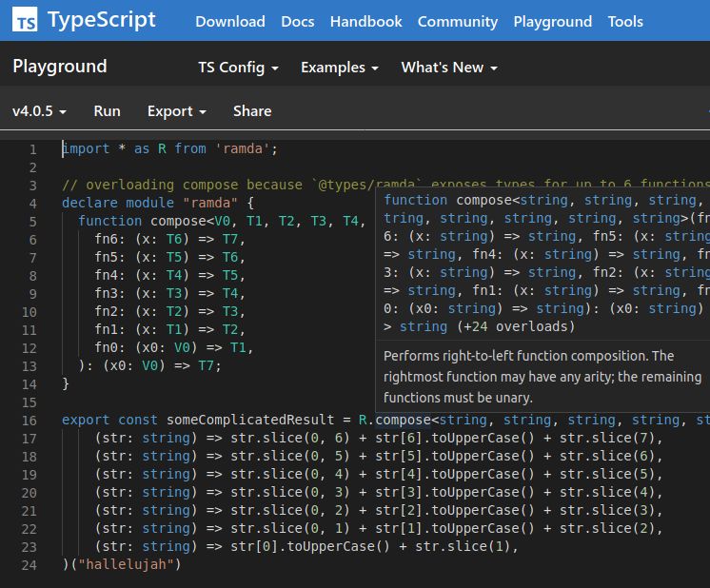This screenshot has width=710, height=588.
Task: Click line number 24 in gutter
Action: click(30, 565)
